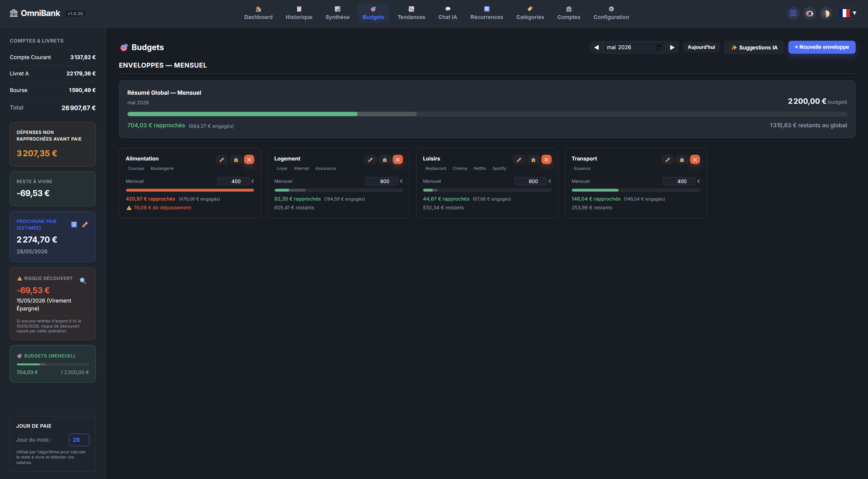868x479 pixels.
Task: Click the mai 2026 month field
Action: [x=634, y=47]
